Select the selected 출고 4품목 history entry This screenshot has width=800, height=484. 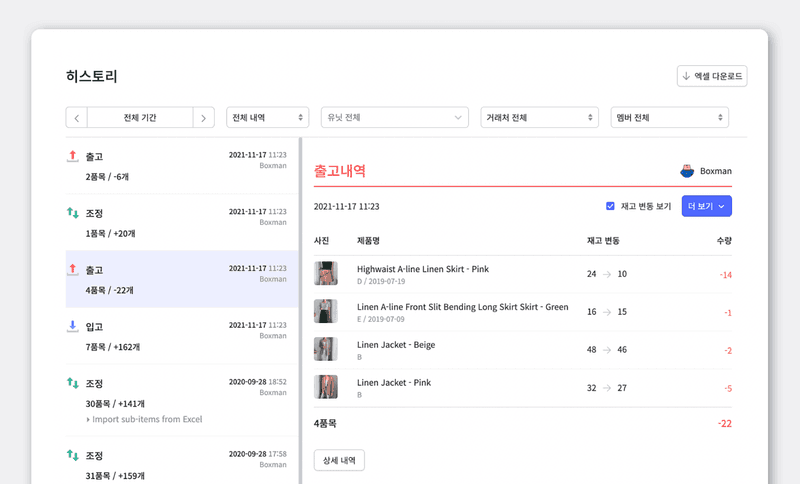(x=180, y=279)
